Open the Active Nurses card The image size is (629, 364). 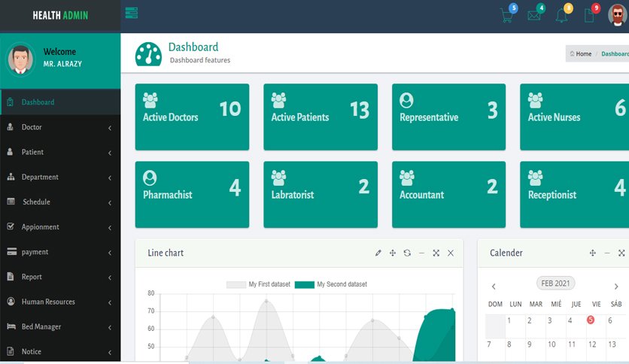coord(574,117)
